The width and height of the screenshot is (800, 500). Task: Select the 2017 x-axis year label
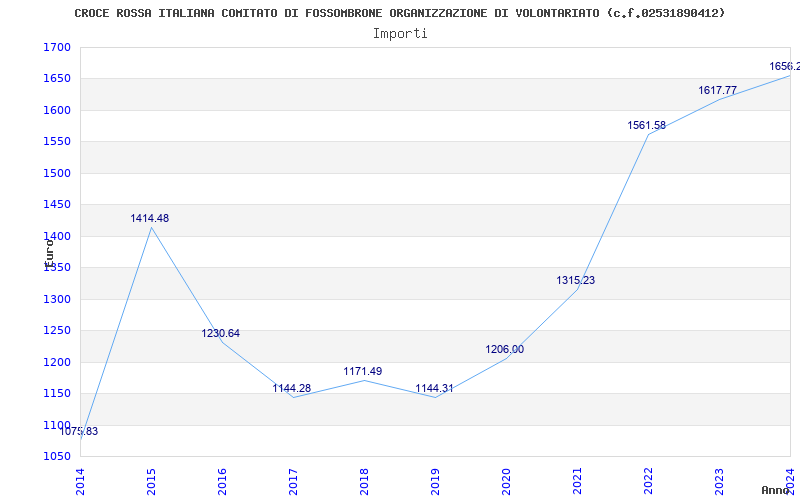pos(293,482)
